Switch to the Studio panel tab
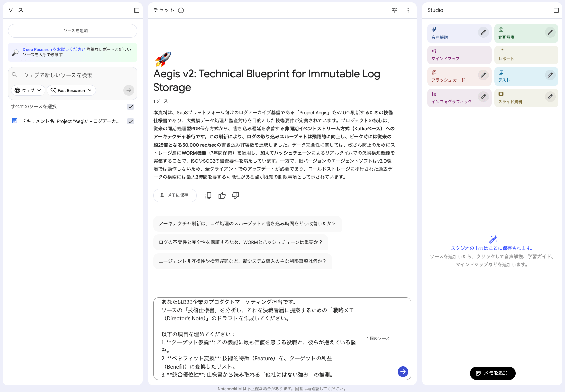 [556, 10]
